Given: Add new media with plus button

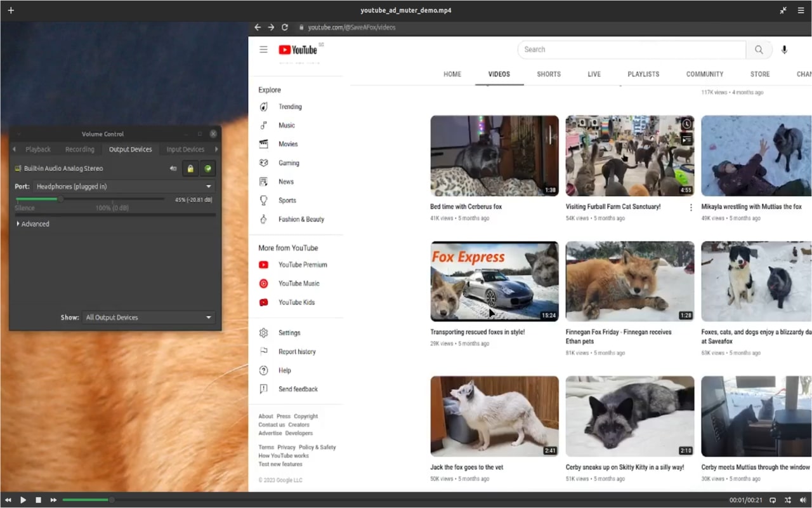Looking at the screenshot, I should [11, 10].
